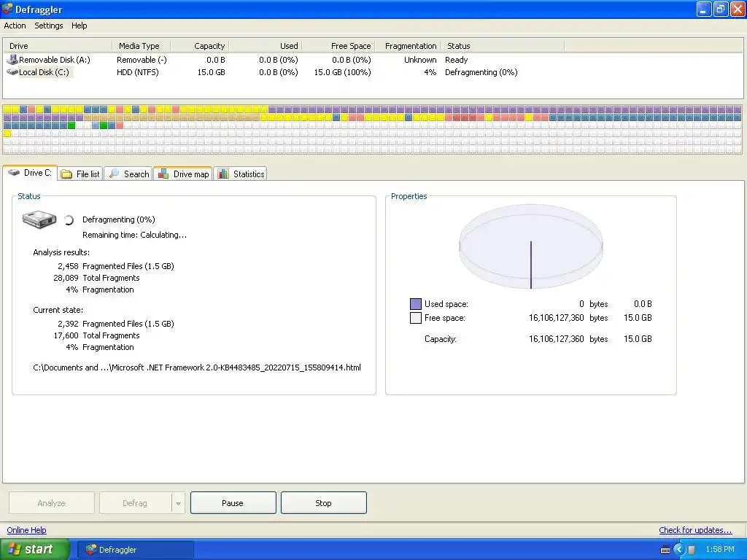Viewport: 747px width, 560px height.
Task: Click the disabled Defrag button
Action: [135, 503]
